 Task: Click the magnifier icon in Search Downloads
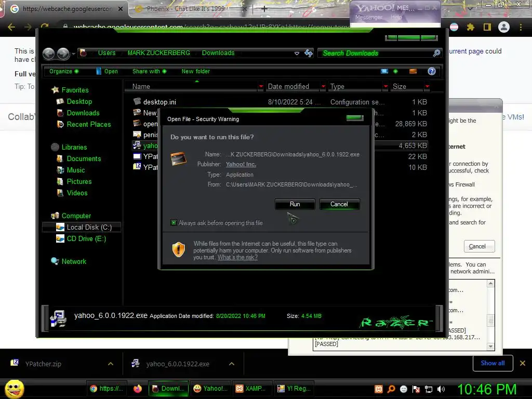(x=436, y=53)
